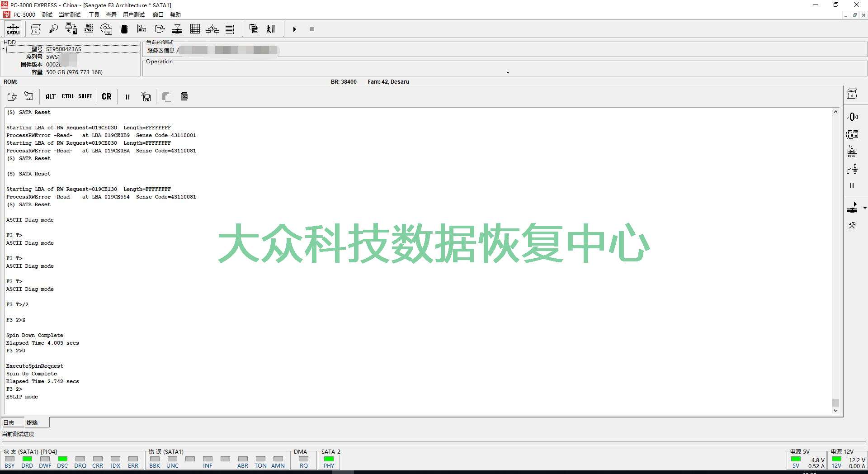Toggle the CTRL key modifier
Viewport: 868px width, 474px height.
pyautogui.click(x=68, y=96)
